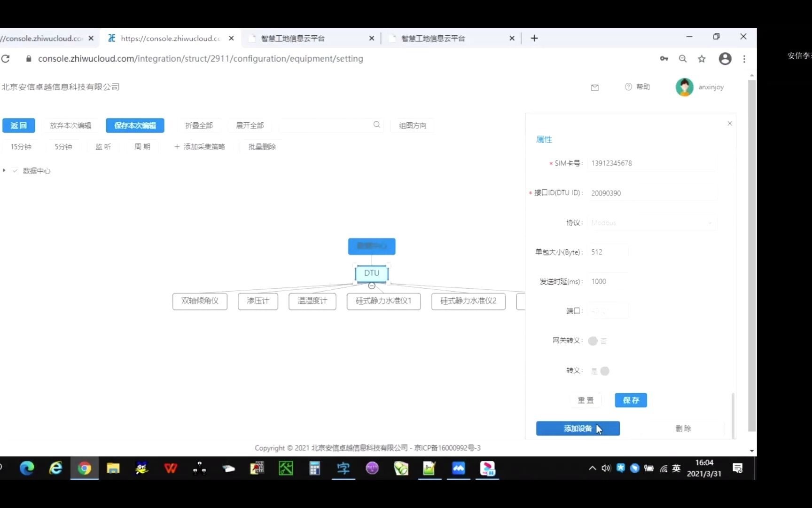Toggle the 网关转义 switch
This screenshot has height=508, width=812.
597,341
